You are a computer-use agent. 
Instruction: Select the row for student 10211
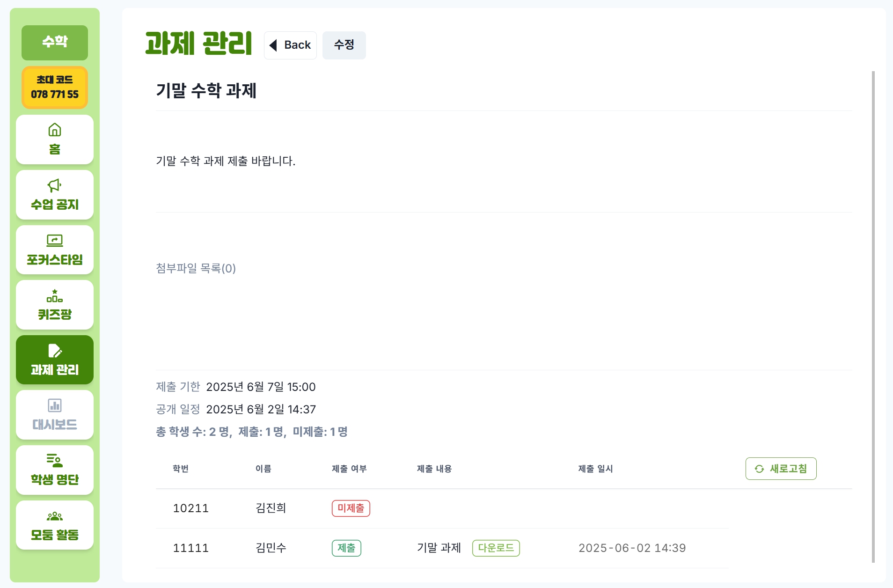click(x=442, y=508)
